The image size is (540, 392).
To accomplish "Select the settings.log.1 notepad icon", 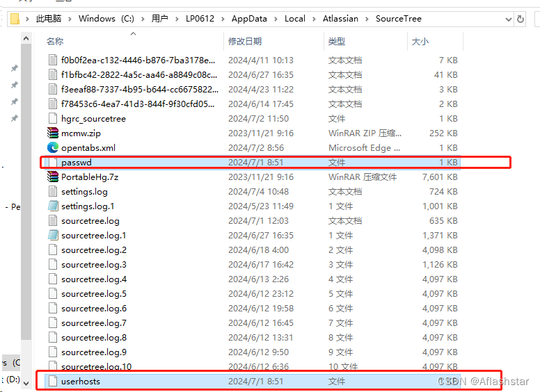I will point(53,206).
